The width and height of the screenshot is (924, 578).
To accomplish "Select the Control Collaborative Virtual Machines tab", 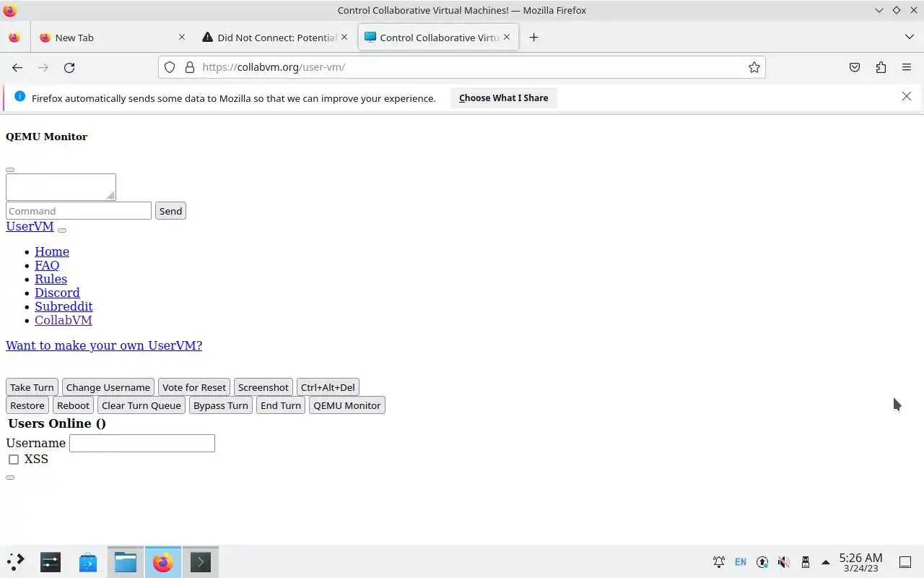I will pyautogui.click(x=439, y=38).
